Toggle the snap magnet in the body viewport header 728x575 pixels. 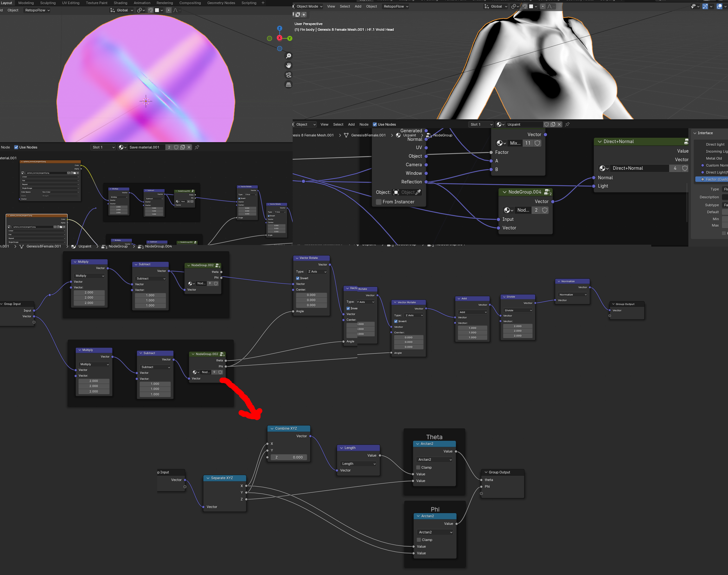(524, 6)
